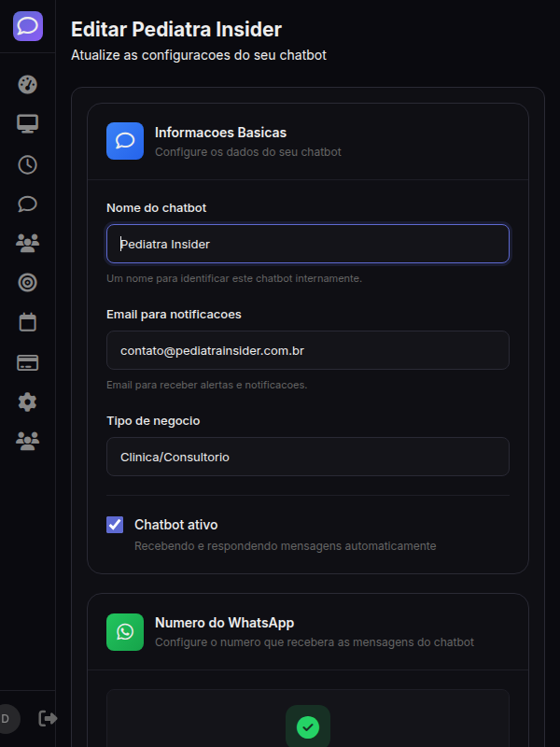Select the dashboard speedometer icon
This screenshot has height=747, width=560.
pos(27,84)
